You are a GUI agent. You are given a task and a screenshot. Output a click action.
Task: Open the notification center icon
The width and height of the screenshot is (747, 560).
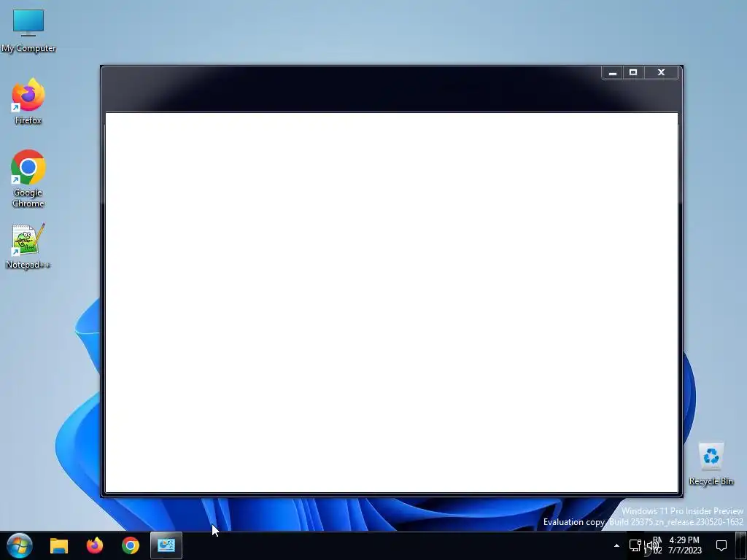721,545
